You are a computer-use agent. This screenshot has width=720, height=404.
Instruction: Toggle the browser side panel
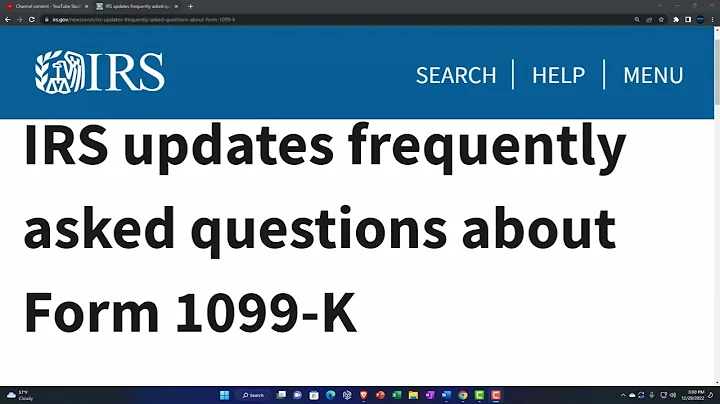click(x=688, y=20)
